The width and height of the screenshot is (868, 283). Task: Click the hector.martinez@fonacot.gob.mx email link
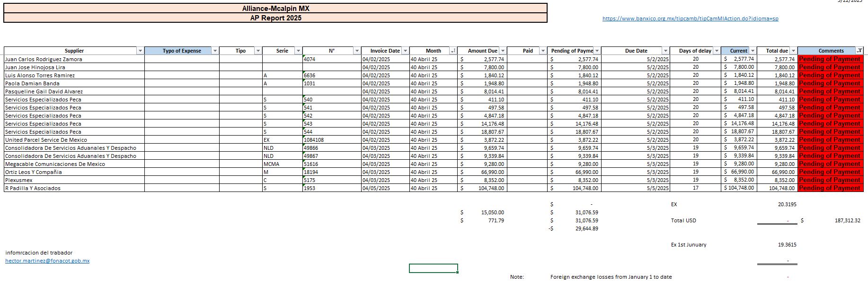pos(47,261)
